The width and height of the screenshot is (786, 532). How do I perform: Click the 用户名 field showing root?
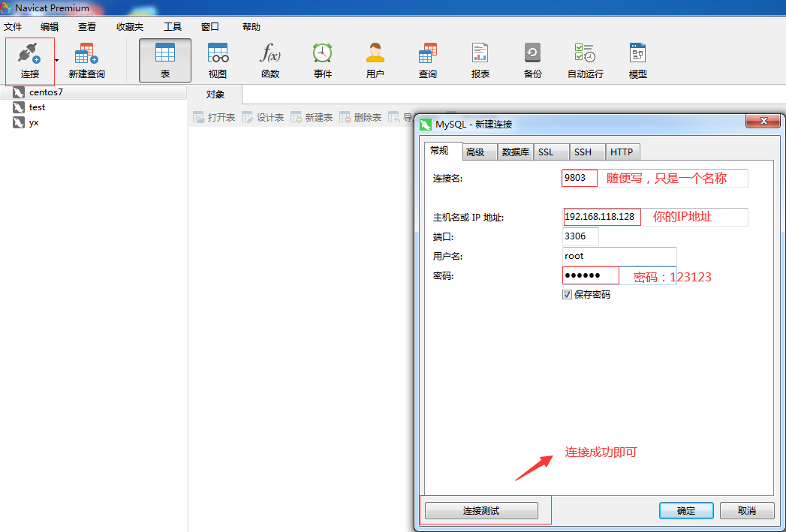[x=619, y=256]
